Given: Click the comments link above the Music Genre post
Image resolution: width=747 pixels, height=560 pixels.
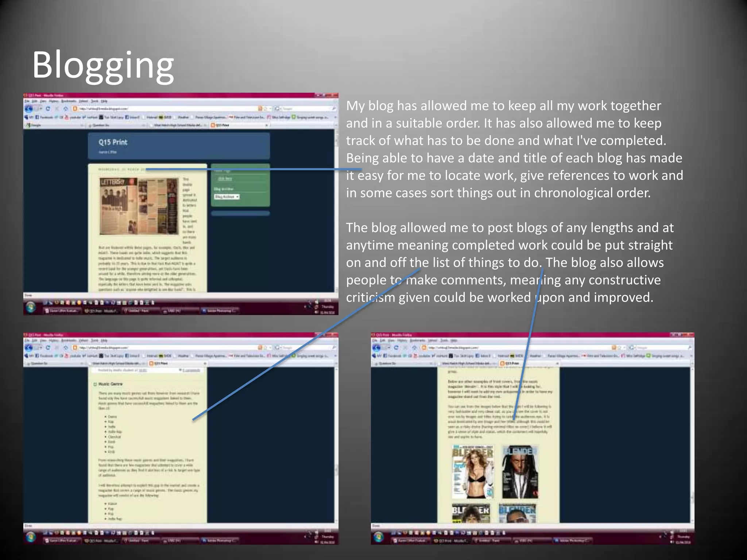Looking at the screenshot, I should pyautogui.click(x=191, y=370).
